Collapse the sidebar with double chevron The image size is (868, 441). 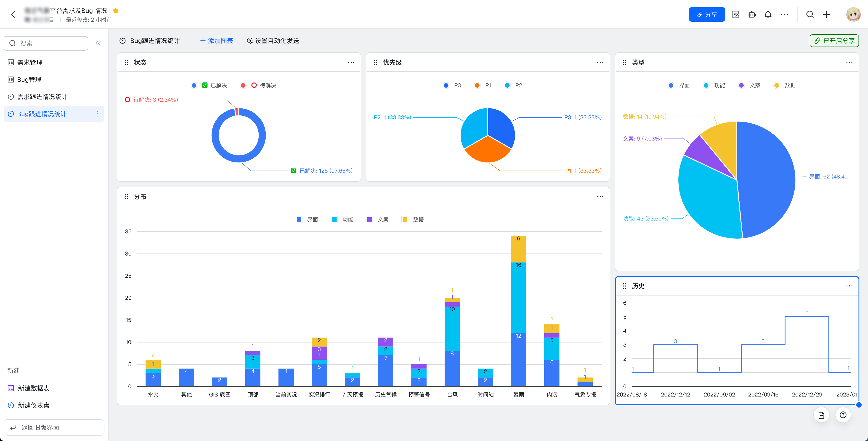pos(98,43)
